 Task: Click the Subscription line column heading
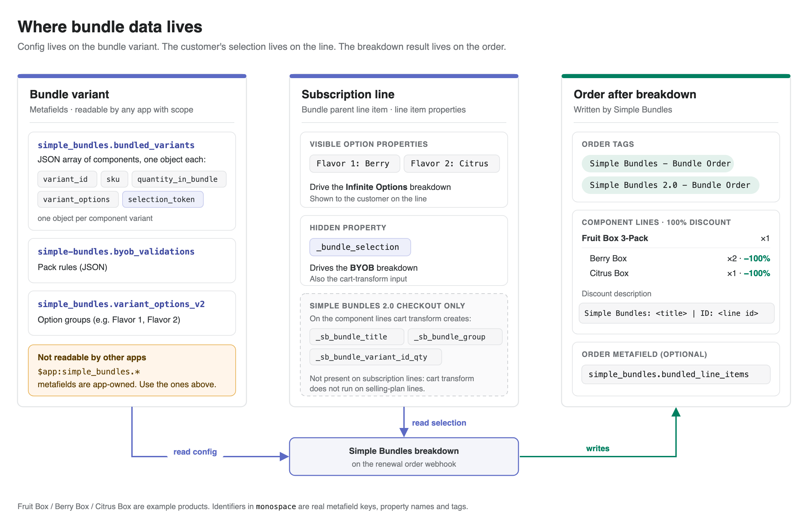(x=348, y=94)
